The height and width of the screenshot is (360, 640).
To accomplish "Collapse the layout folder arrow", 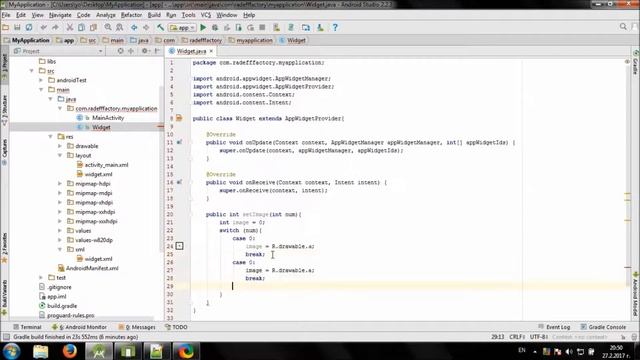I will (x=60, y=155).
